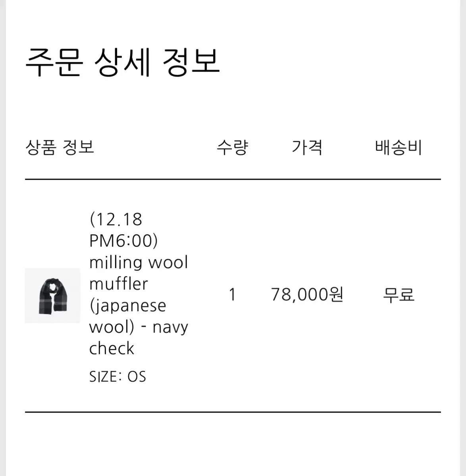Click the divider line under column headers
The height and width of the screenshot is (476, 466).
click(x=233, y=179)
